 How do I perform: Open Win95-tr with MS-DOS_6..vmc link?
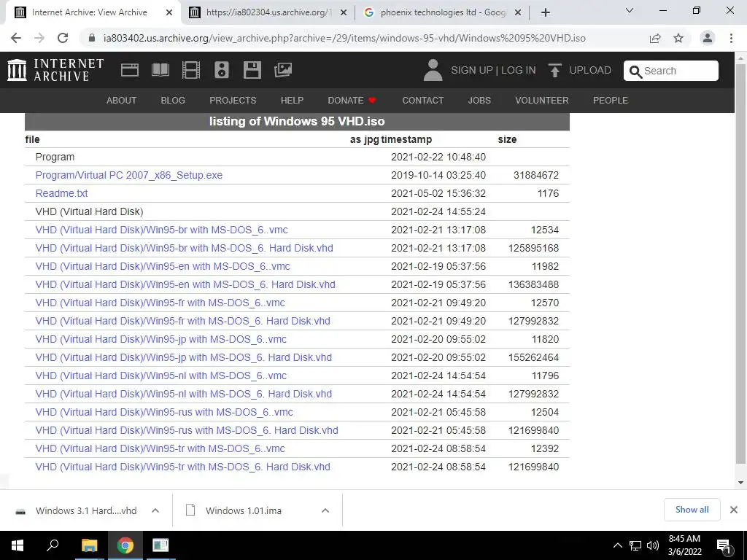pos(160,448)
